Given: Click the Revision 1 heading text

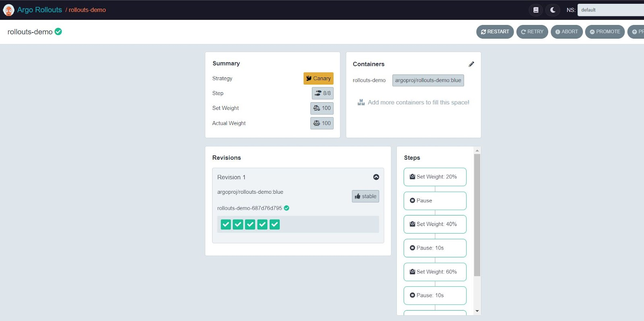Looking at the screenshot, I should [231, 177].
